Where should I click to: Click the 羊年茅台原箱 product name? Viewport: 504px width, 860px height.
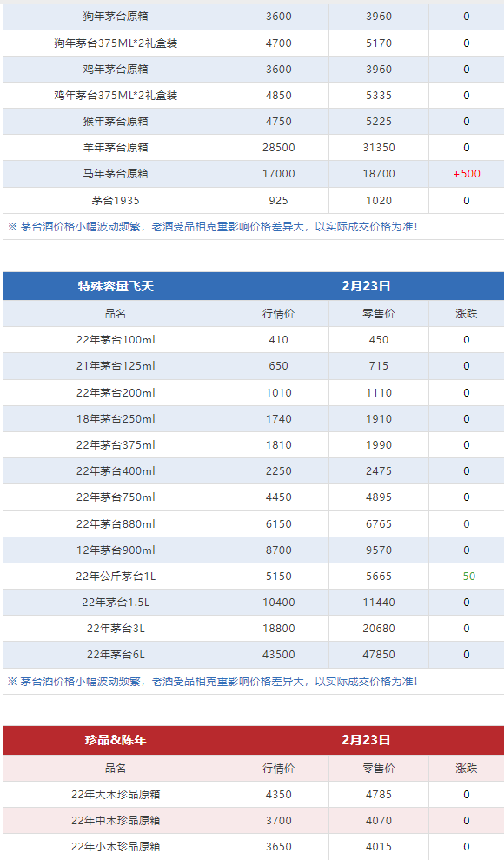point(116,148)
